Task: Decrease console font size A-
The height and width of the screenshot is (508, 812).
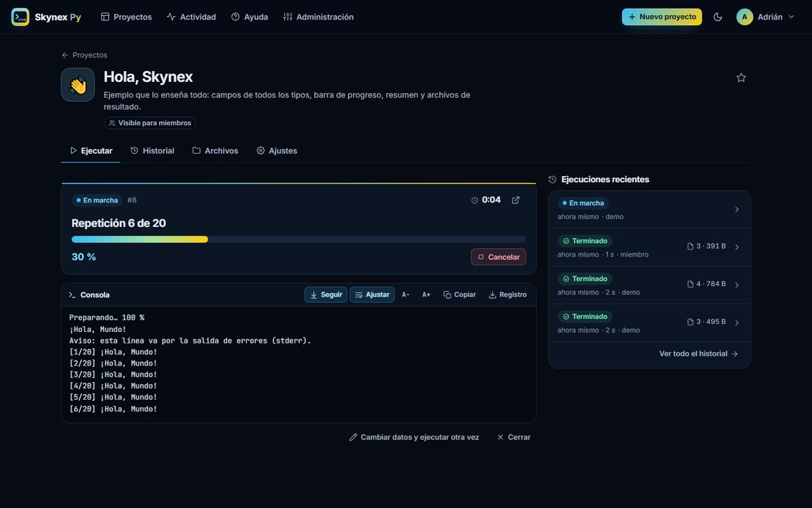Action: pyautogui.click(x=406, y=295)
